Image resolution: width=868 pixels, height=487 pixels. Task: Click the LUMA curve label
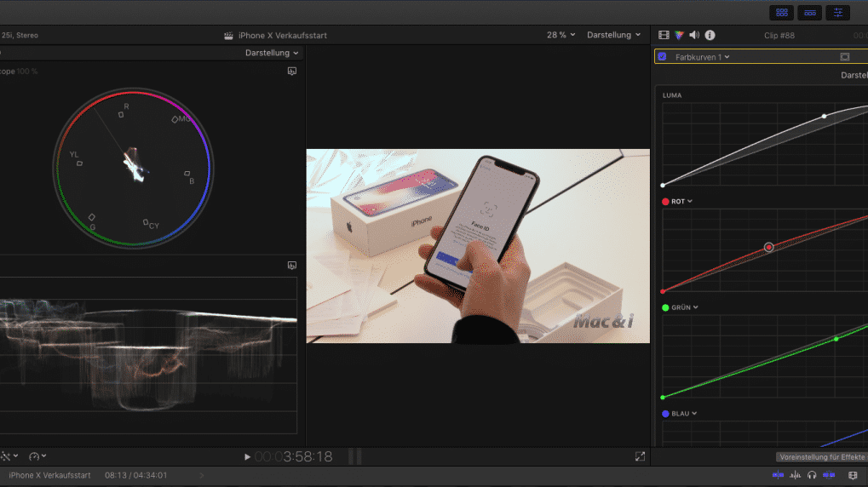pos(672,95)
